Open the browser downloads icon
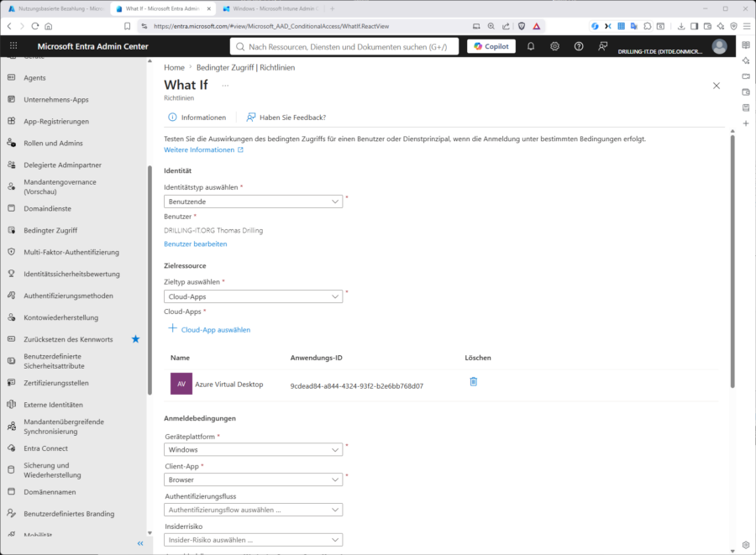This screenshot has width=756, height=555. (680, 26)
